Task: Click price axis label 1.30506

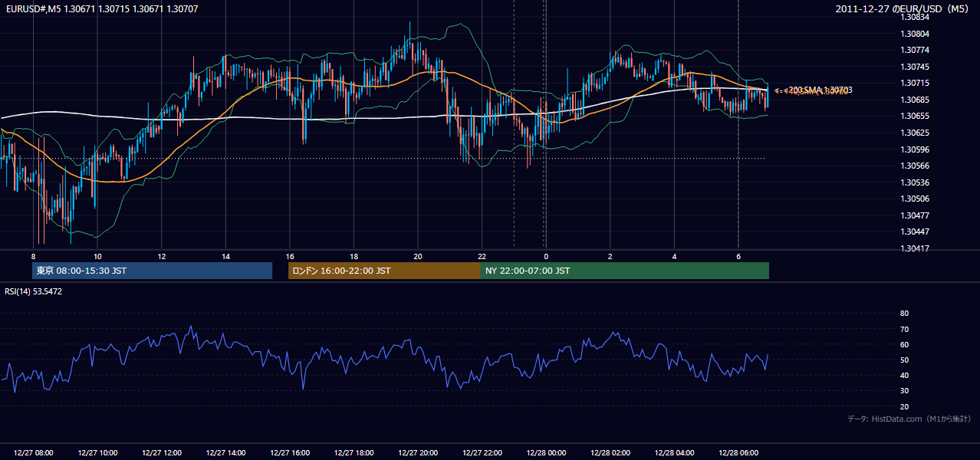Action: (915, 199)
